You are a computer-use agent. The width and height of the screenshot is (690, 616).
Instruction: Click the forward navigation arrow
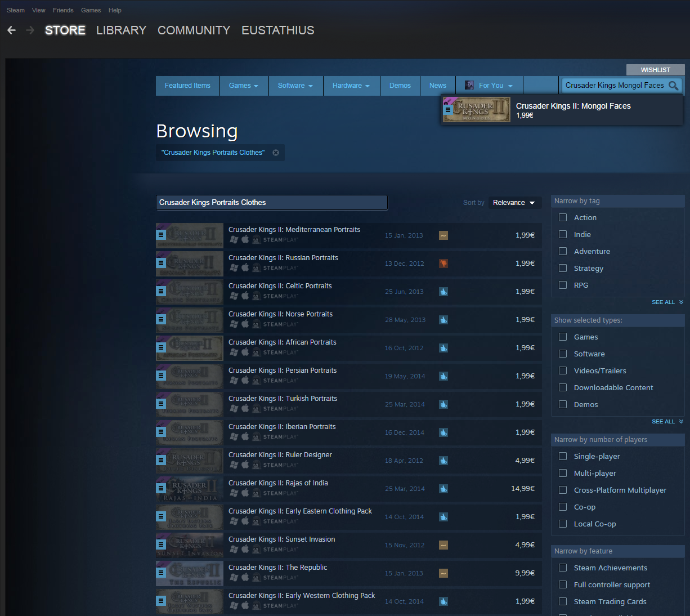pyautogui.click(x=30, y=30)
